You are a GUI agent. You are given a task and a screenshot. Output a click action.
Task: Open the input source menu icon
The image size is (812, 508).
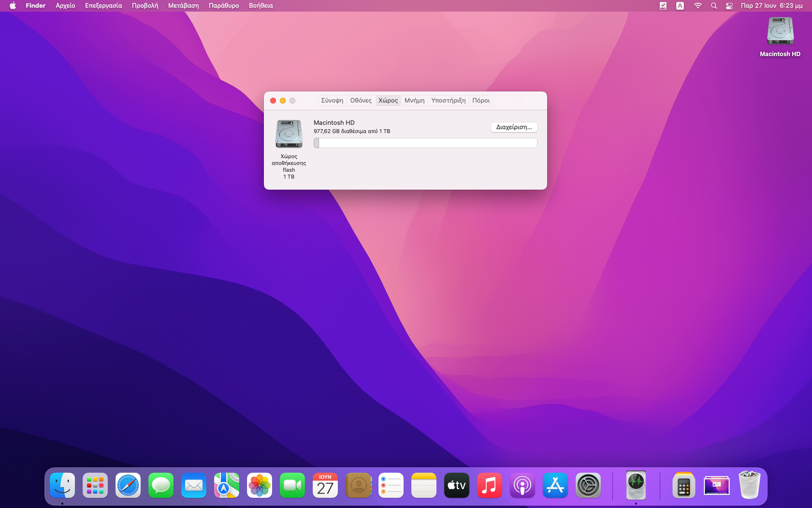click(x=680, y=6)
